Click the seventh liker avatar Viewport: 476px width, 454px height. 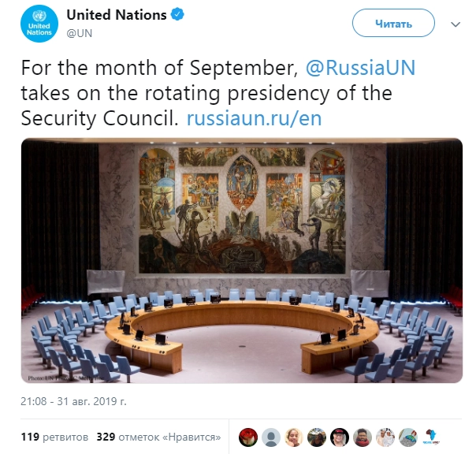(x=385, y=437)
